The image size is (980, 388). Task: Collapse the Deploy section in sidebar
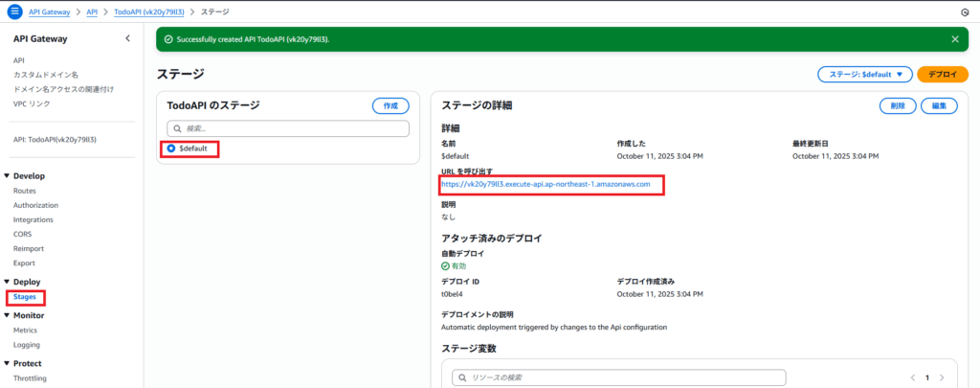tap(8, 282)
